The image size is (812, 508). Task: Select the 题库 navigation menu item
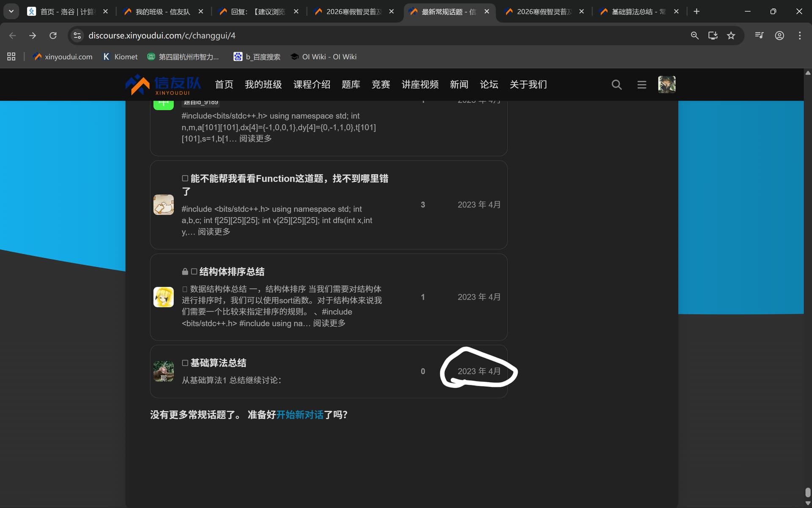[x=351, y=84]
